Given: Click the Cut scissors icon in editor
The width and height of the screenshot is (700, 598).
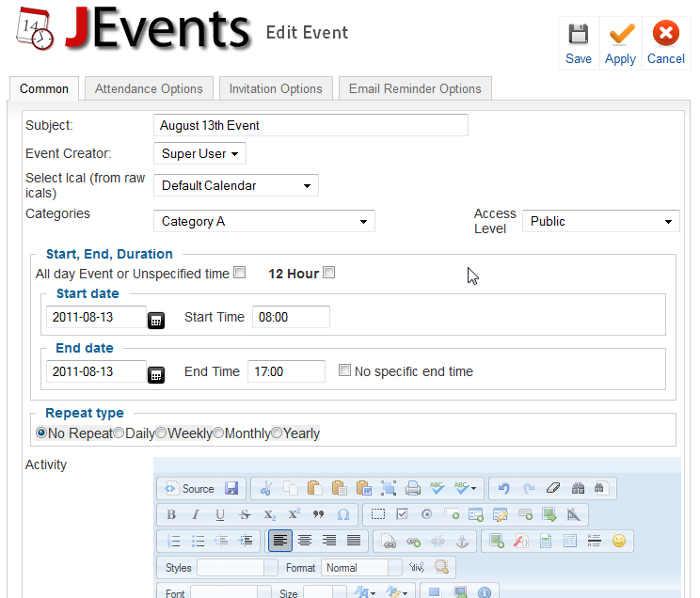Looking at the screenshot, I should 266,488.
